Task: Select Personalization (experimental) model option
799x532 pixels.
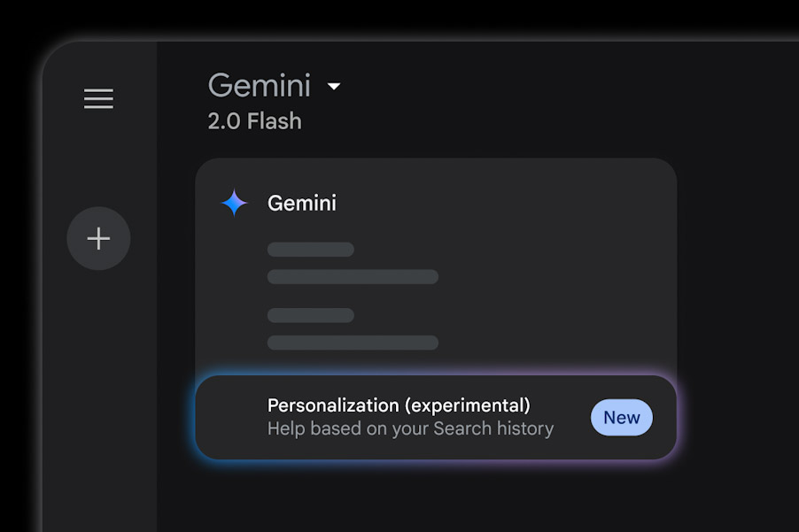Action: point(399,405)
